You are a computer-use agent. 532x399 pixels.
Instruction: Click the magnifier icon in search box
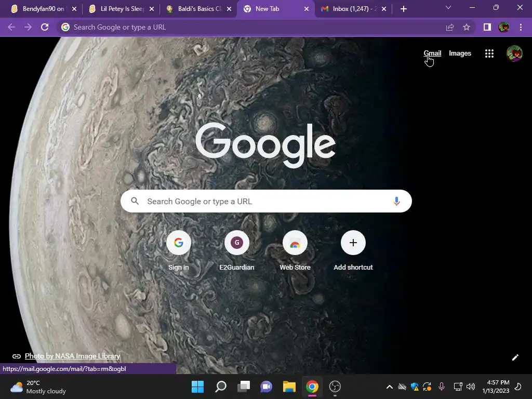tap(135, 201)
